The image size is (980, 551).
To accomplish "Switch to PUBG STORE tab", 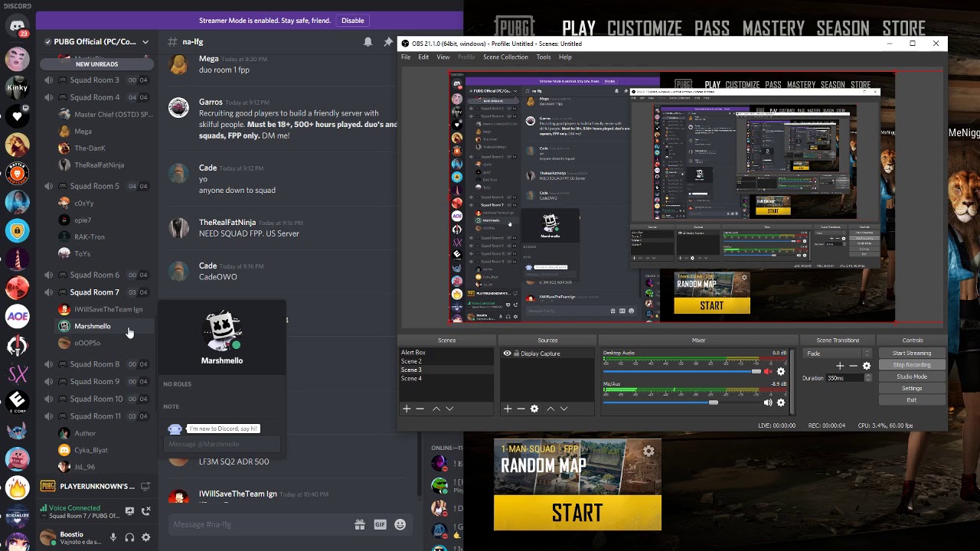I will click(x=903, y=28).
